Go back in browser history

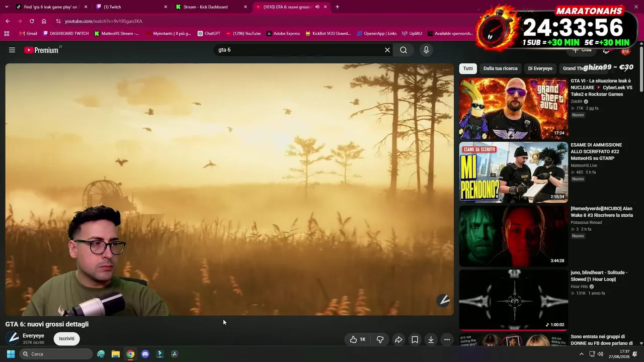tap(8, 21)
